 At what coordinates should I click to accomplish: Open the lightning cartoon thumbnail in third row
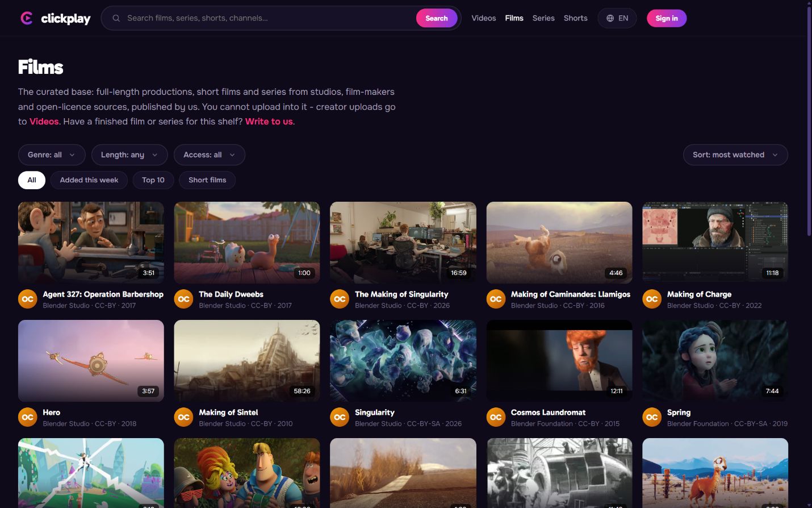pyautogui.click(x=91, y=473)
